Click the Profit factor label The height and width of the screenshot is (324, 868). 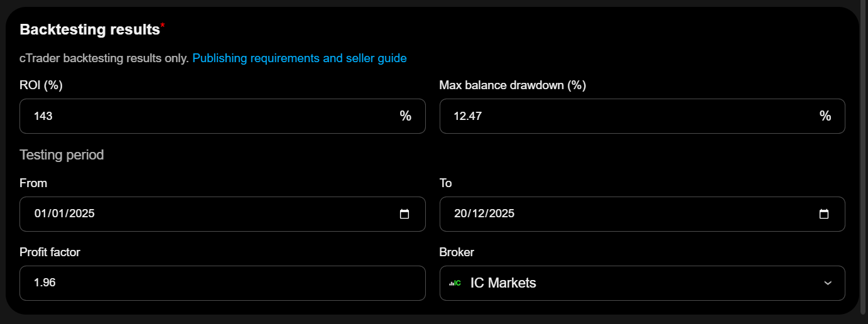50,252
